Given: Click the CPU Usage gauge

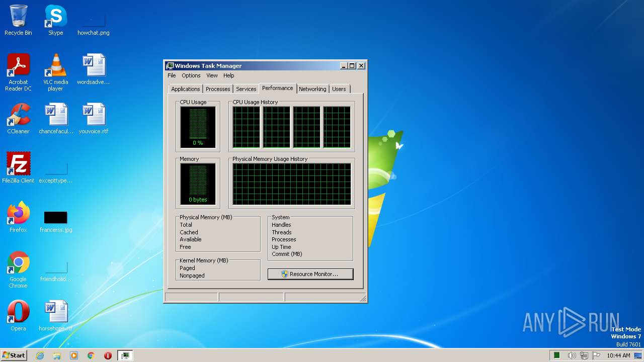Looking at the screenshot, I should 198,127.
